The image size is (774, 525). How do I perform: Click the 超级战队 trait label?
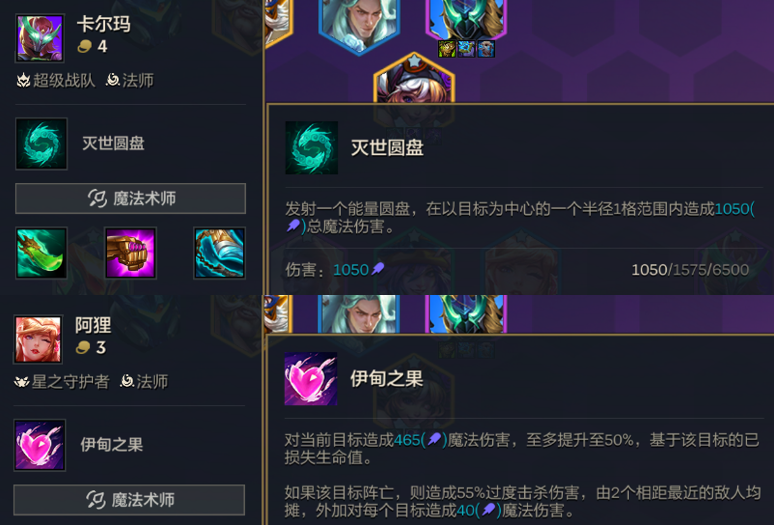pos(55,80)
